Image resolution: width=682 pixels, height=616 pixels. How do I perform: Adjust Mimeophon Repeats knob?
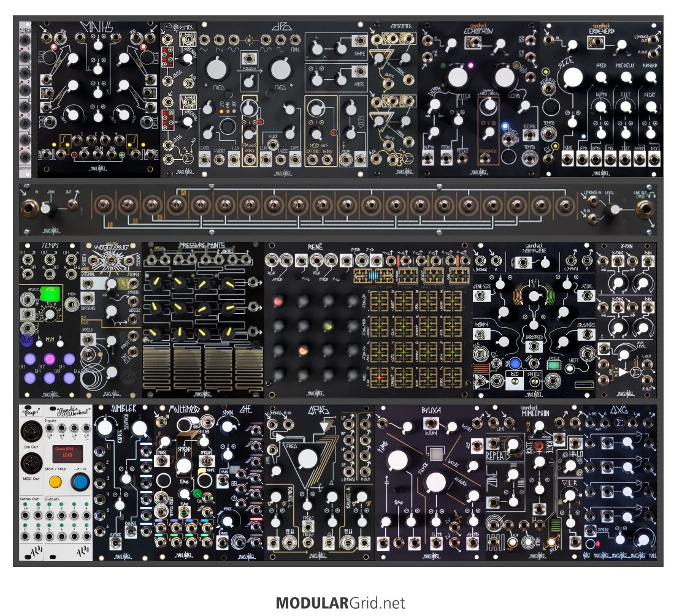tap(513, 444)
